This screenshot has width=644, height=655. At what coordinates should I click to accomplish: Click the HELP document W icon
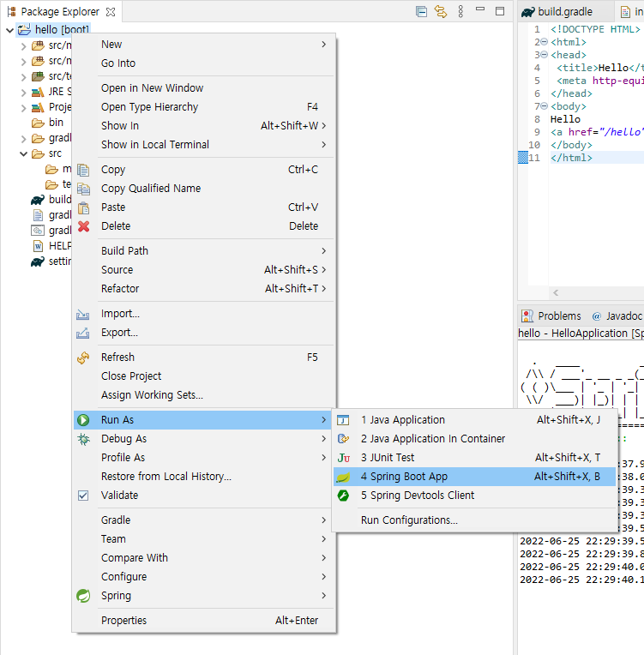38,246
